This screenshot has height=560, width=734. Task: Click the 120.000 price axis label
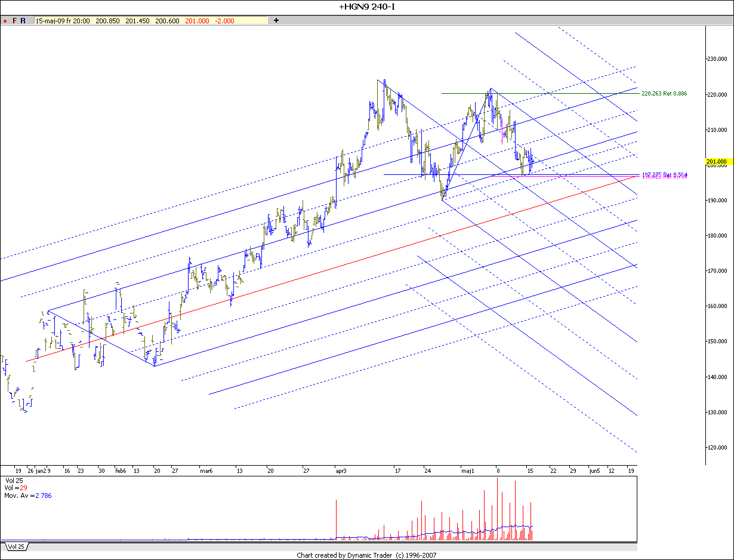(718, 448)
